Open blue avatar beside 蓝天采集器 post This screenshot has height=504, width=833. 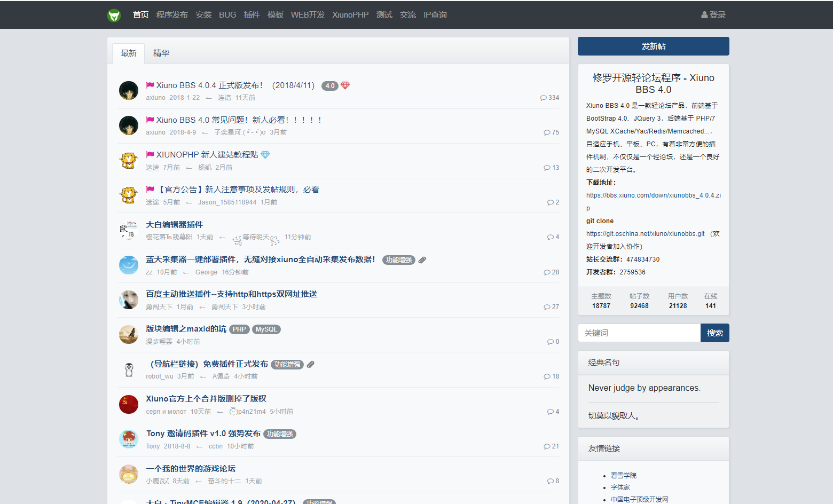(129, 265)
